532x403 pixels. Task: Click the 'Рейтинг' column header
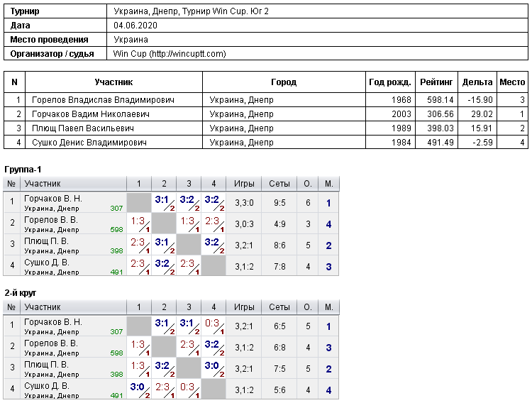point(436,82)
